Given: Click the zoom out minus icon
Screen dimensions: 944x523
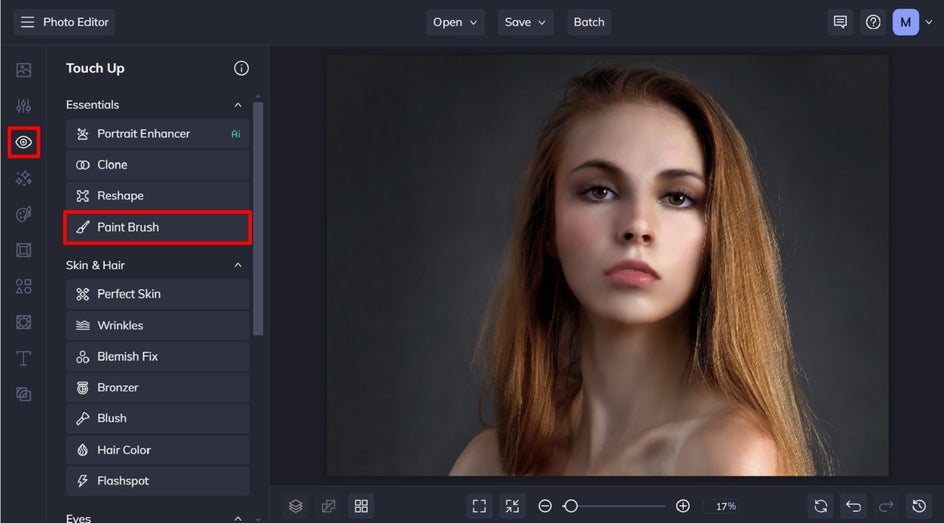Looking at the screenshot, I should (x=545, y=506).
